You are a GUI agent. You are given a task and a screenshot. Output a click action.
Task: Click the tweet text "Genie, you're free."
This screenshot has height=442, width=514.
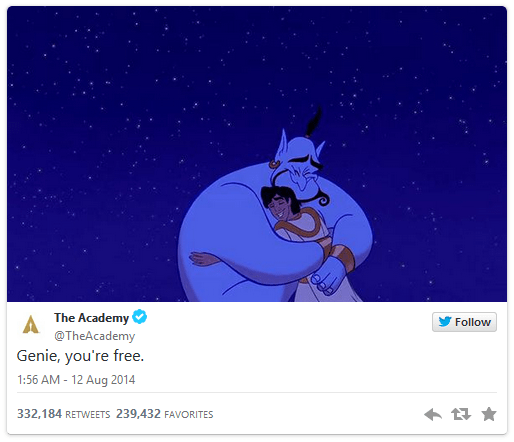pos(80,356)
